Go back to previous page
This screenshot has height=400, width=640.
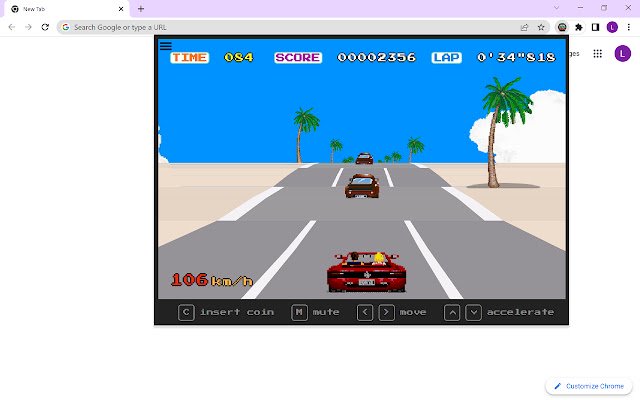(x=12, y=27)
